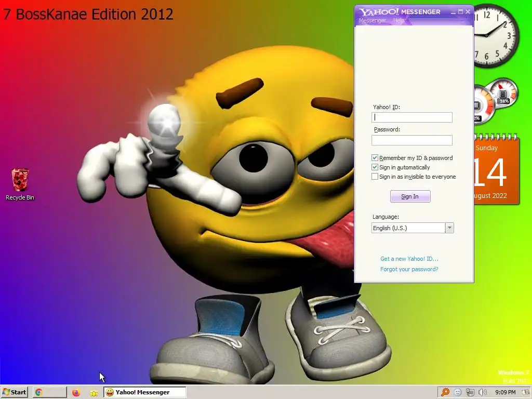
Task: Click the yellow quick launch icon beside Firefox
Action: tap(94, 393)
